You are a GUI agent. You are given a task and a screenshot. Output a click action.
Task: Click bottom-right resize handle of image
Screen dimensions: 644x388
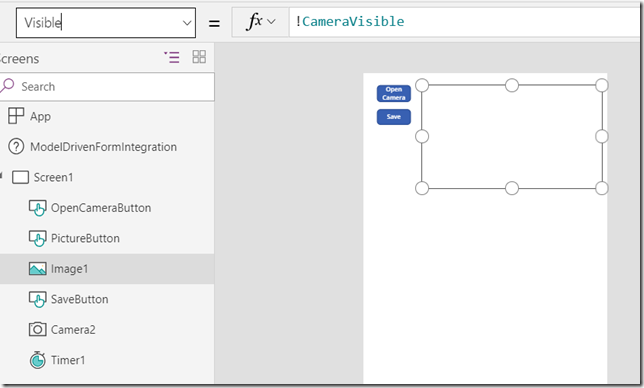point(602,188)
